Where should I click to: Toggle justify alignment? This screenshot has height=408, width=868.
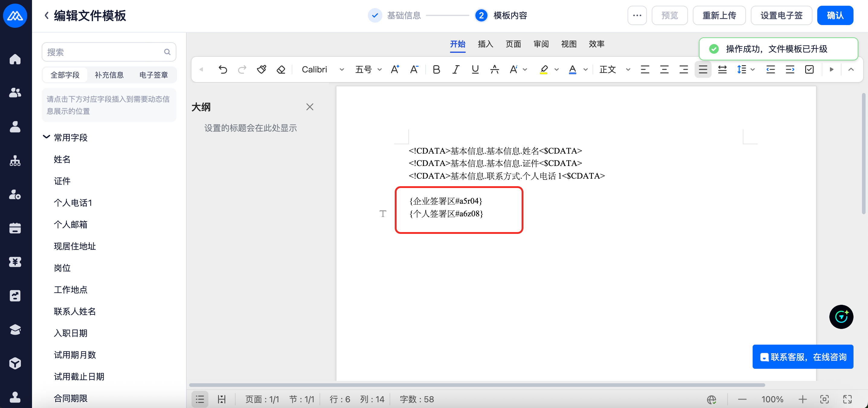[703, 70]
